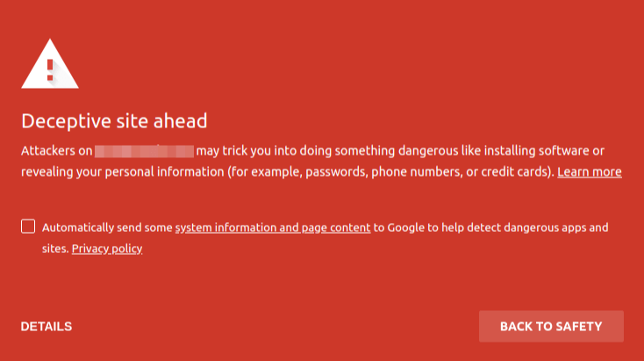Image resolution: width=644 pixels, height=361 pixels.
Task: Click the word Google in the checkbox label
Action: [x=405, y=227]
